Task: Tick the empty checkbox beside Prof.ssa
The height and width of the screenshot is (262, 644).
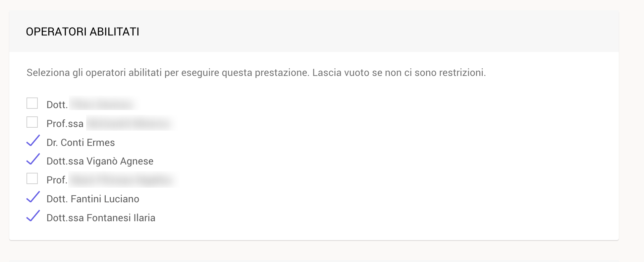Action: tap(32, 122)
